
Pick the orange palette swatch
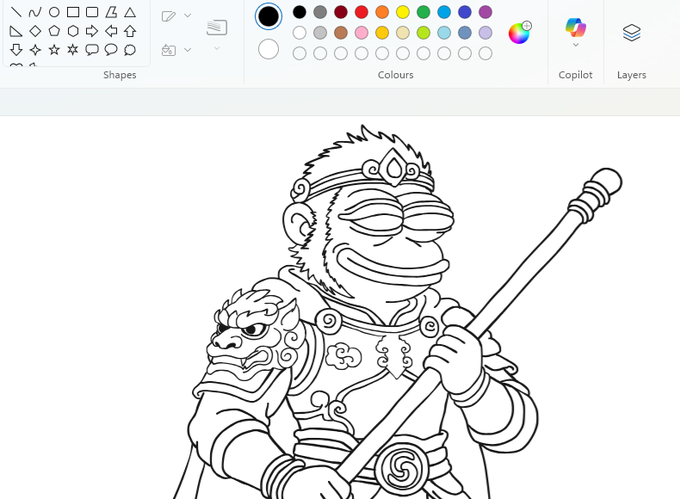382,12
